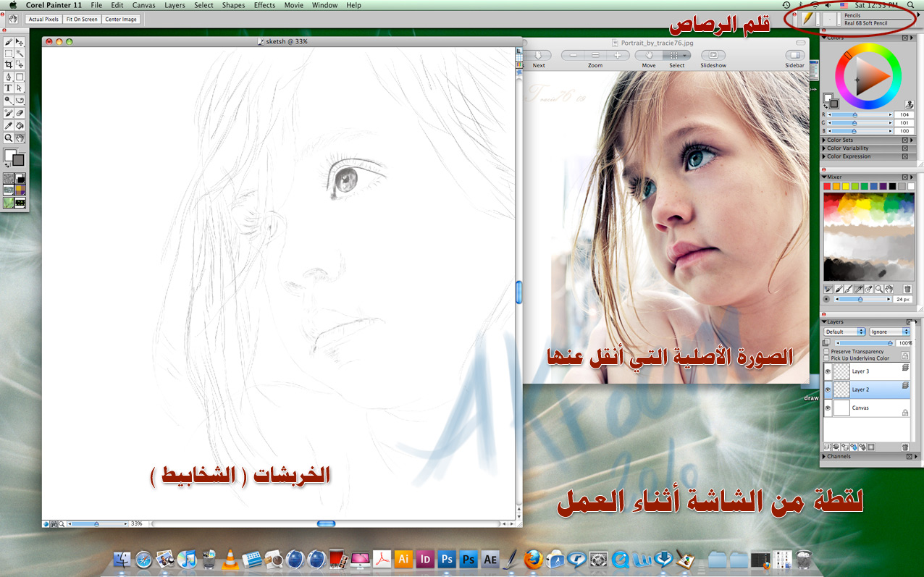924x577 pixels.
Task: Select the Brush tool in the toolbox
Action: [9, 43]
